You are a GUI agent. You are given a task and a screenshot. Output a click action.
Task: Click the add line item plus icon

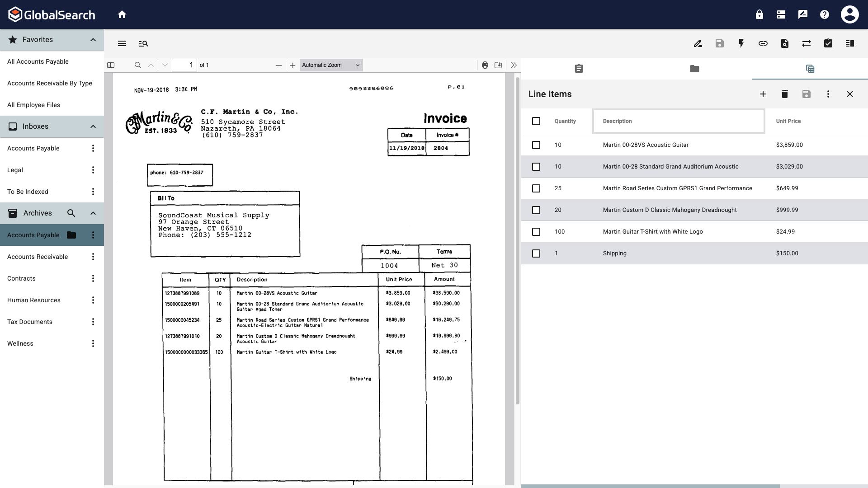pyautogui.click(x=763, y=94)
